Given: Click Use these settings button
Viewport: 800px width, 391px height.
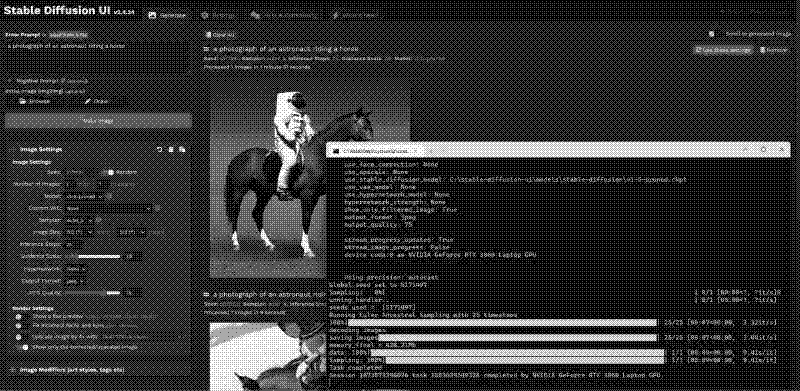Looking at the screenshot, I should [722, 50].
